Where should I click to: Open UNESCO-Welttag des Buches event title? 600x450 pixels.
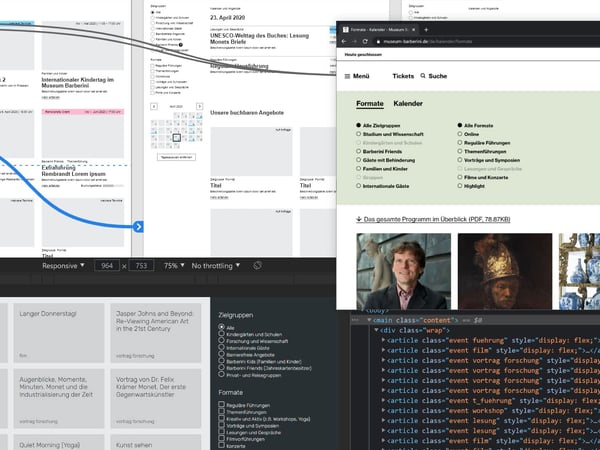pos(259,39)
